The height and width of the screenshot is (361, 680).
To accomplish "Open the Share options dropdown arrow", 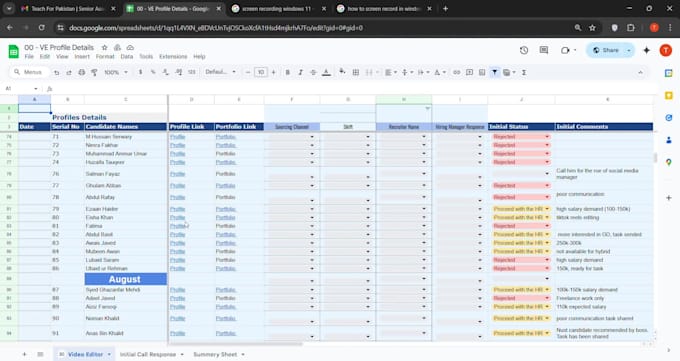I will coord(629,50).
